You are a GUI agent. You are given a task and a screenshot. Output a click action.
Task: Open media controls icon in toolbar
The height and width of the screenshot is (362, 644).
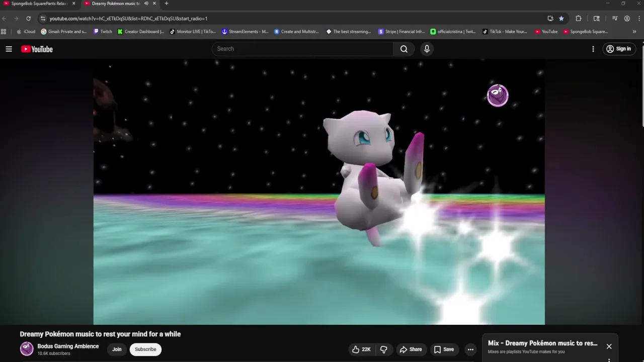(615, 19)
